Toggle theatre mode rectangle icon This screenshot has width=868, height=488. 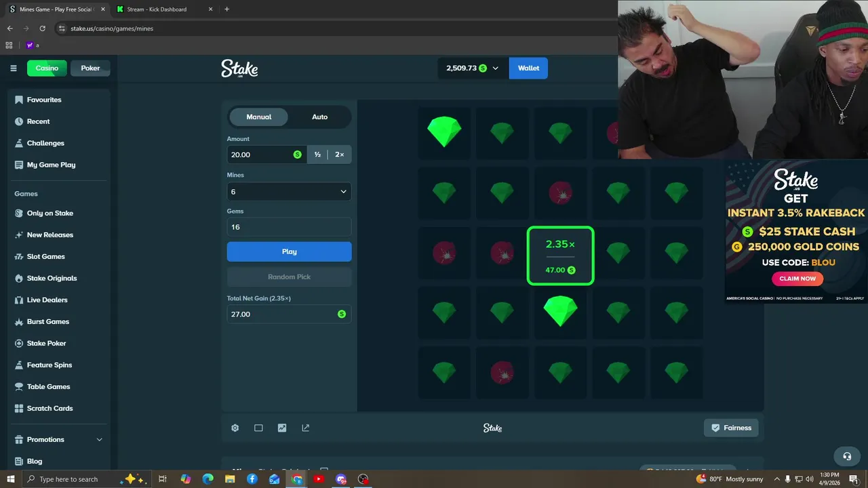point(258,428)
